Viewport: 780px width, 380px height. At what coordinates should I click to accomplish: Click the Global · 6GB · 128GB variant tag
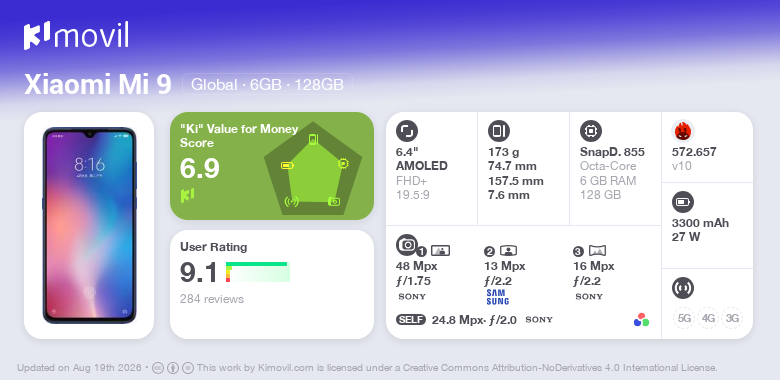point(267,85)
